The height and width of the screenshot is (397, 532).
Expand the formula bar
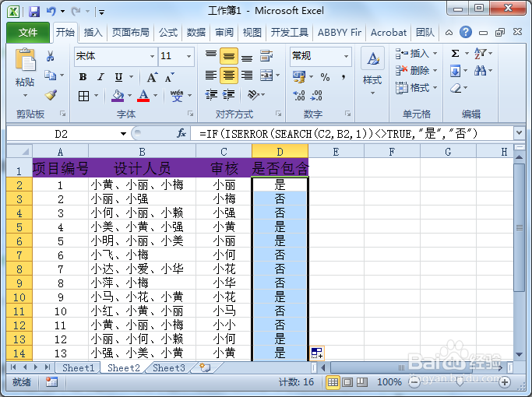(519, 133)
